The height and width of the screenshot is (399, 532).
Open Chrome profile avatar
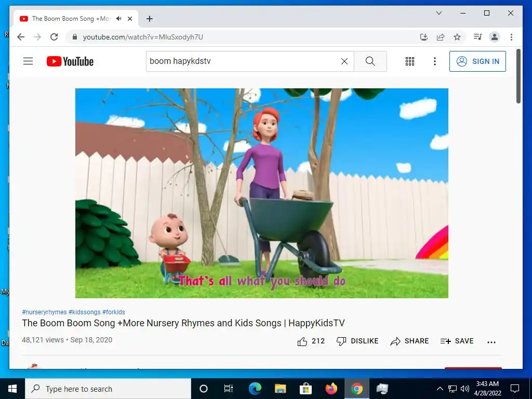click(x=495, y=37)
